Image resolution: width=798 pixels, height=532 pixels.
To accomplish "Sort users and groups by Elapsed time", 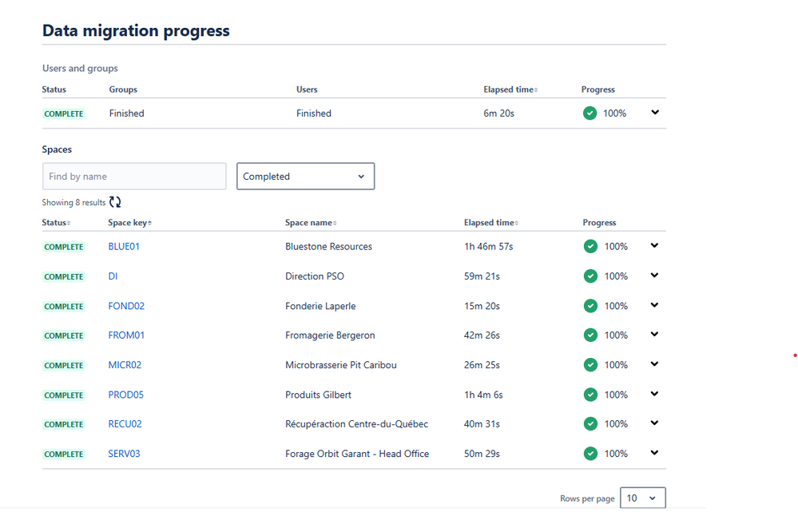I will coord(510,89).
